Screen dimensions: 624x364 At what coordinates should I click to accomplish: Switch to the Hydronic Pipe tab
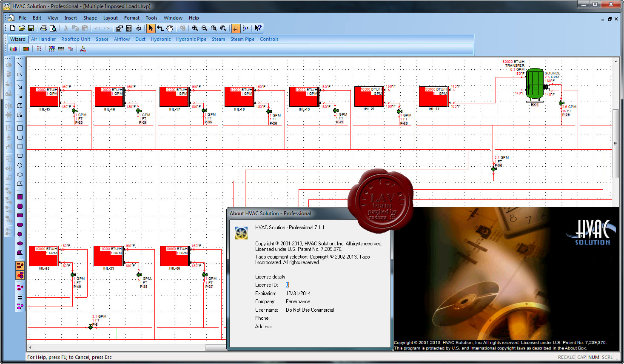click(191, 39)
